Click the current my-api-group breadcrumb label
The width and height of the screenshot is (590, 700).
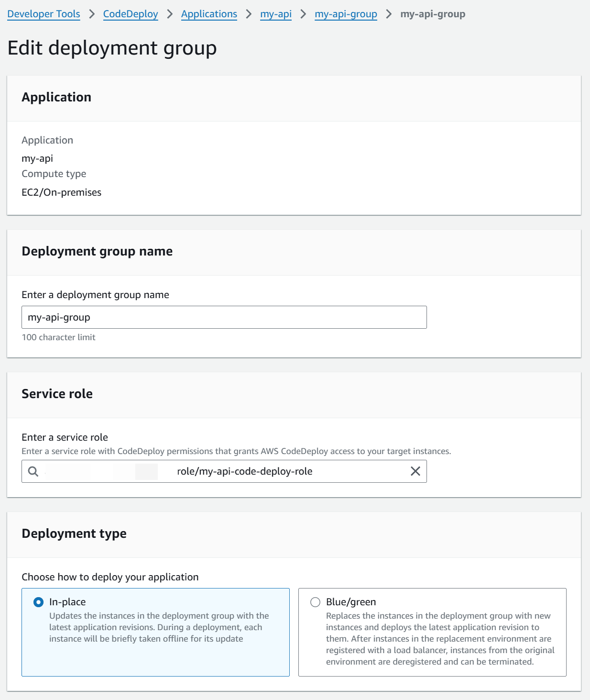click(x=432, y=14)
